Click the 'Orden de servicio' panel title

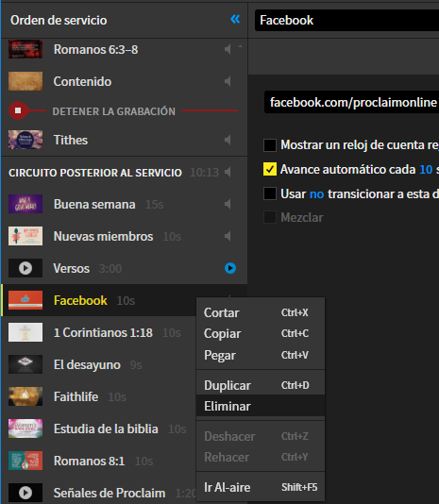coord(59,20)
